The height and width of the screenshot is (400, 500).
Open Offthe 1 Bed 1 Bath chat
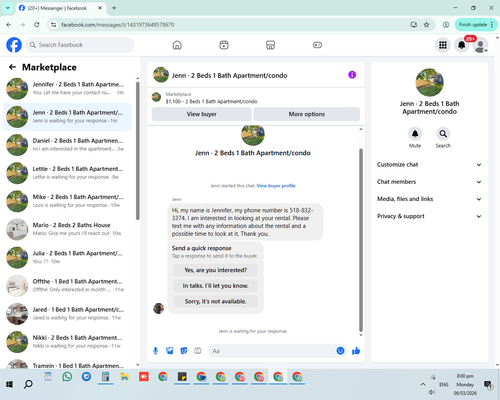pos(67,286)
